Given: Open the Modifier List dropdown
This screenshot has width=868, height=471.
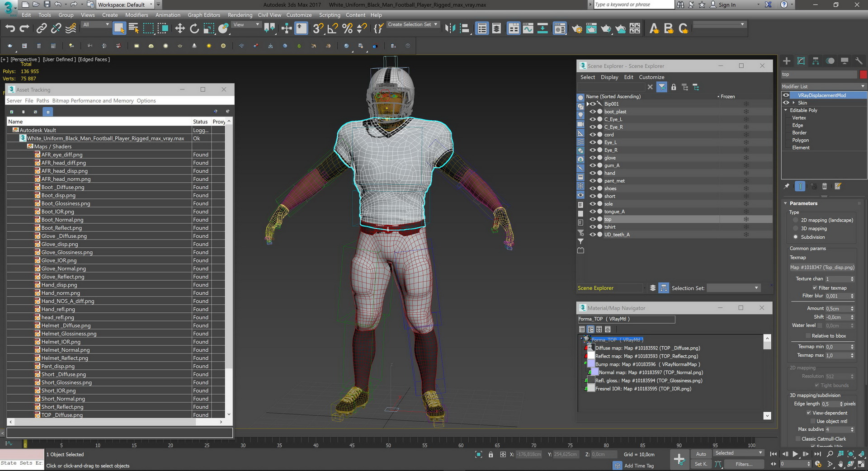Looking at the screenshot, I should [823, 86].
